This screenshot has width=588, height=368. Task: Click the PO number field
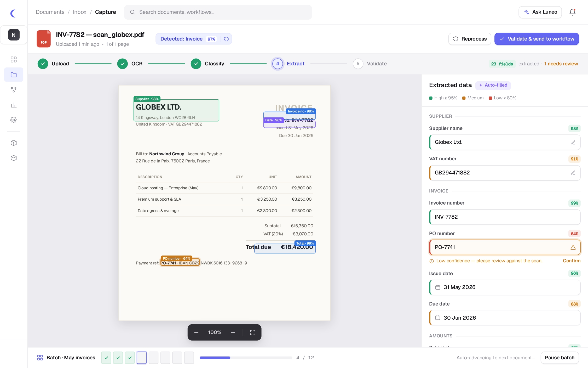pyautogui.click(x=505, y=247)
